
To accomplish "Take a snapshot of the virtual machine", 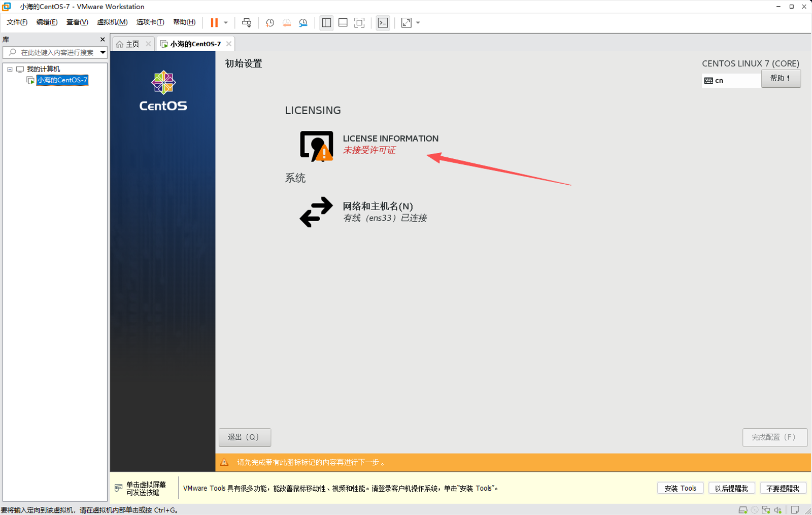I will click(x=270, y=22).
